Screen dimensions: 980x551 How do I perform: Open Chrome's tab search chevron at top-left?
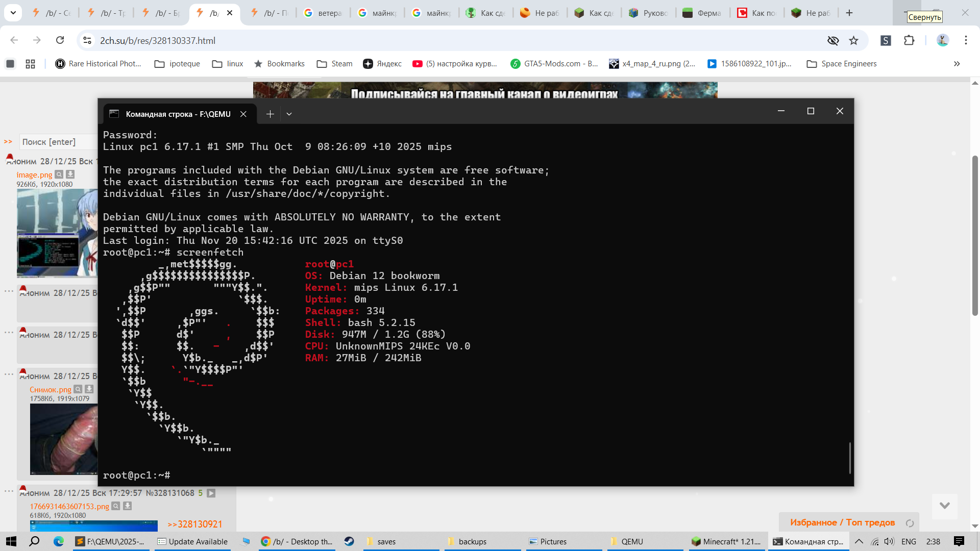13,13
